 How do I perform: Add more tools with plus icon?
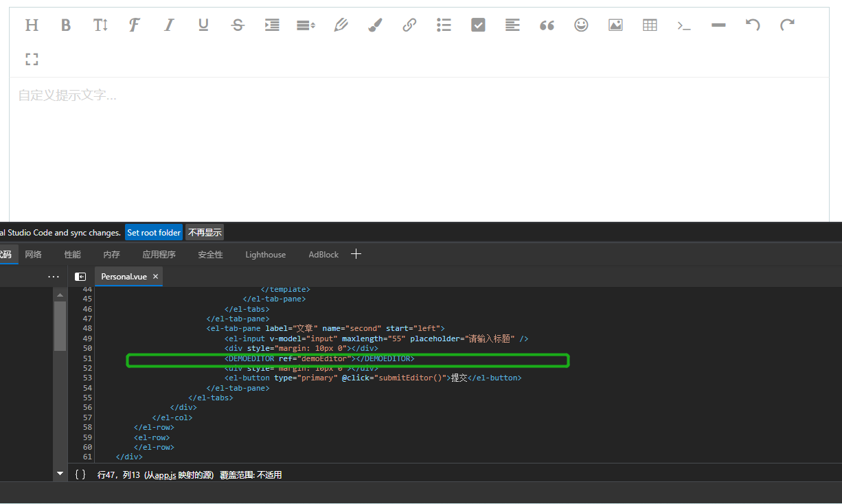(356, 254)
